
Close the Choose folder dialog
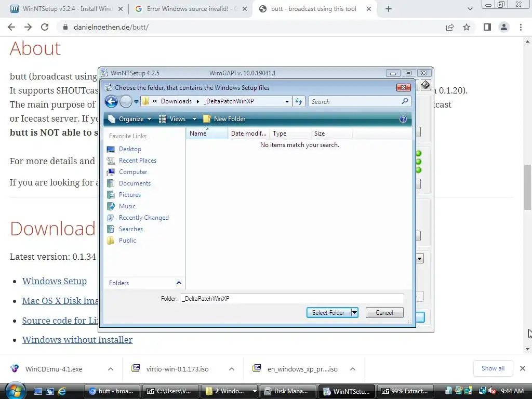(403, 87)
